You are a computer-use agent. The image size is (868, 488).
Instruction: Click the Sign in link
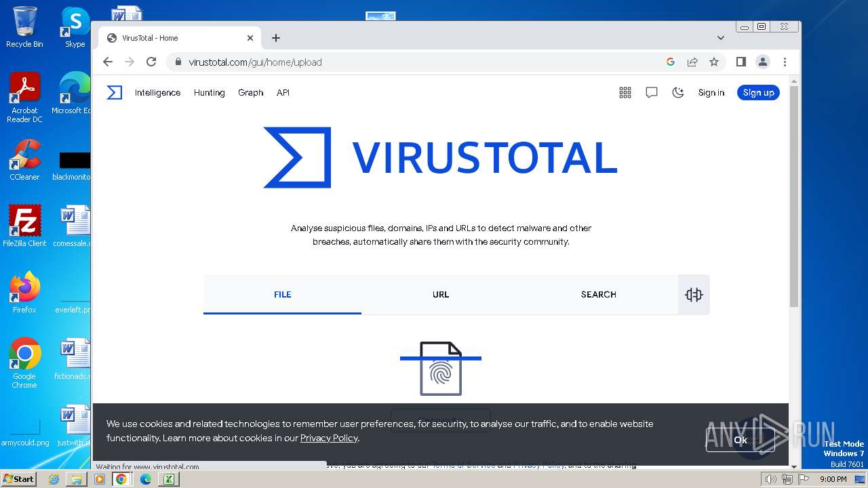point(711,93)
